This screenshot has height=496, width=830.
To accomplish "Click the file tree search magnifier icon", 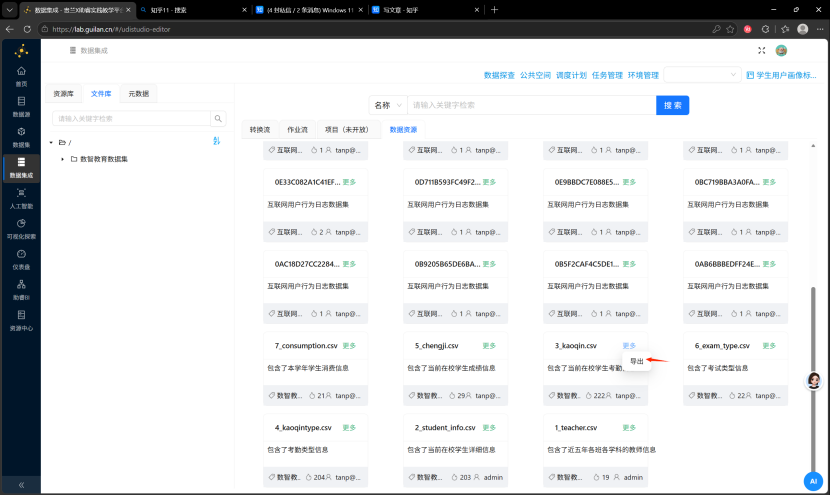I will point(218,119).
